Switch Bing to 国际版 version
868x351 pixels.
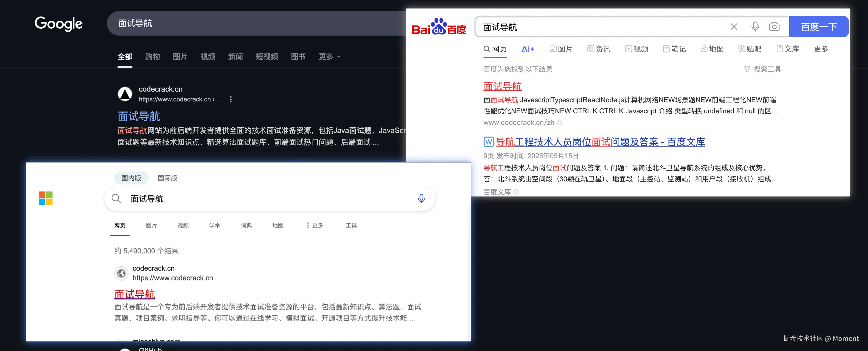[x=168, y=178]
